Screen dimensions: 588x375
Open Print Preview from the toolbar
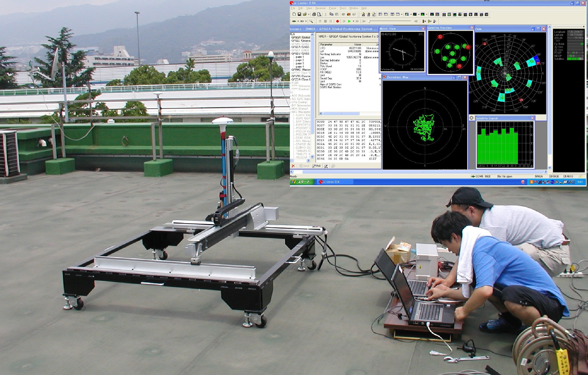[x=319, y=14]
